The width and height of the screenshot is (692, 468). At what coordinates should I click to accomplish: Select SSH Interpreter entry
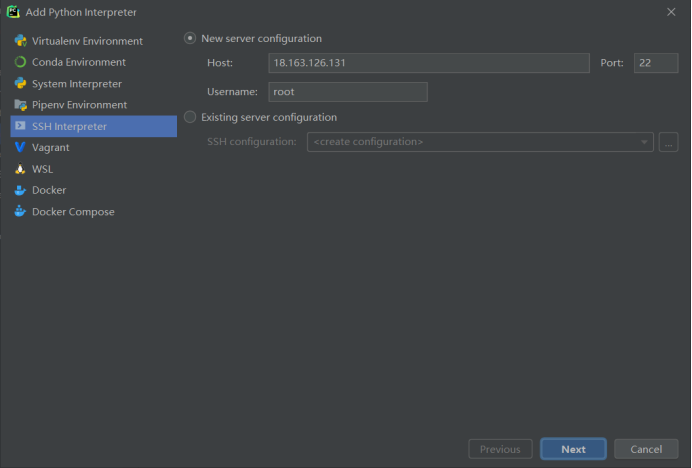click(x=94, y=126)
